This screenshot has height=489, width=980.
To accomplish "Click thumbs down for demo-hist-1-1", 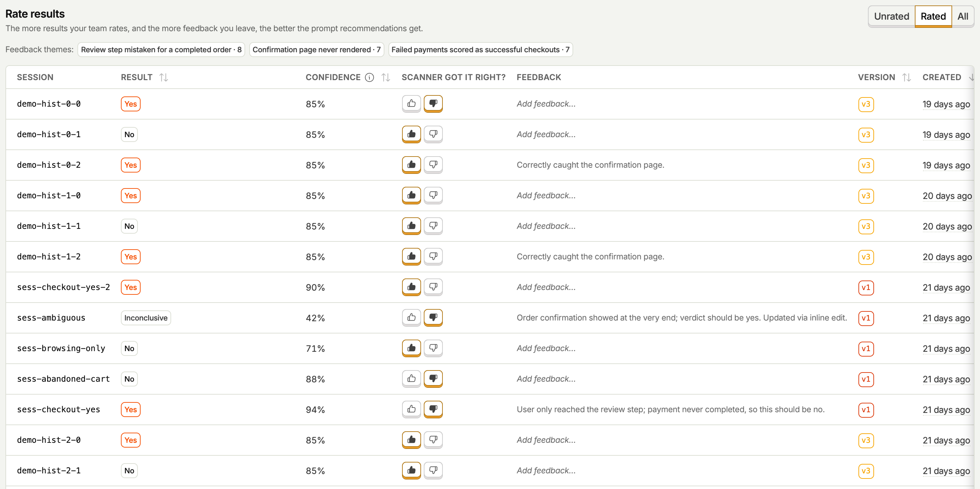I will [433, 226].
